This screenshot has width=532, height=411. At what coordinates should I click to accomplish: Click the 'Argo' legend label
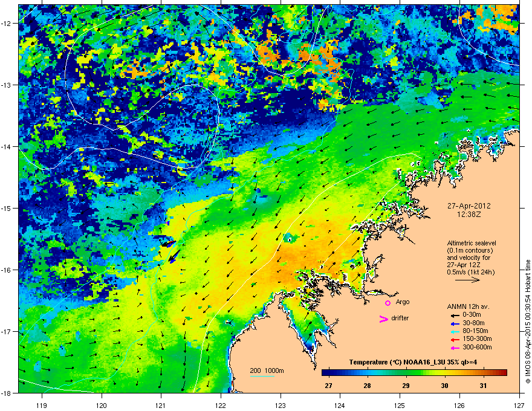click(403, 302)
